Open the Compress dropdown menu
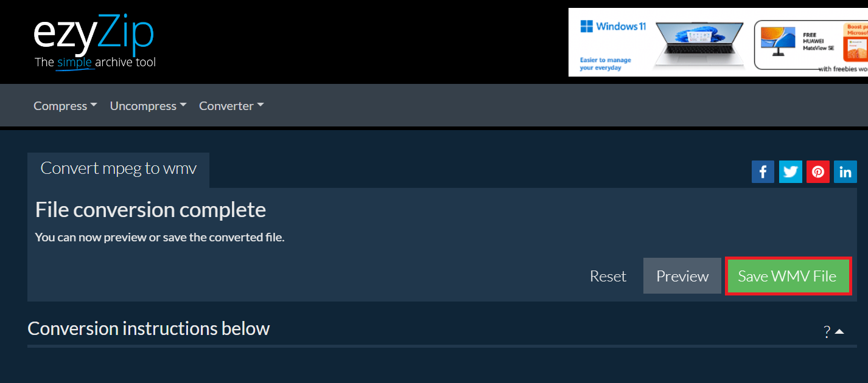The height and width of the screenshot is (383, 868). tap(65, 106)
